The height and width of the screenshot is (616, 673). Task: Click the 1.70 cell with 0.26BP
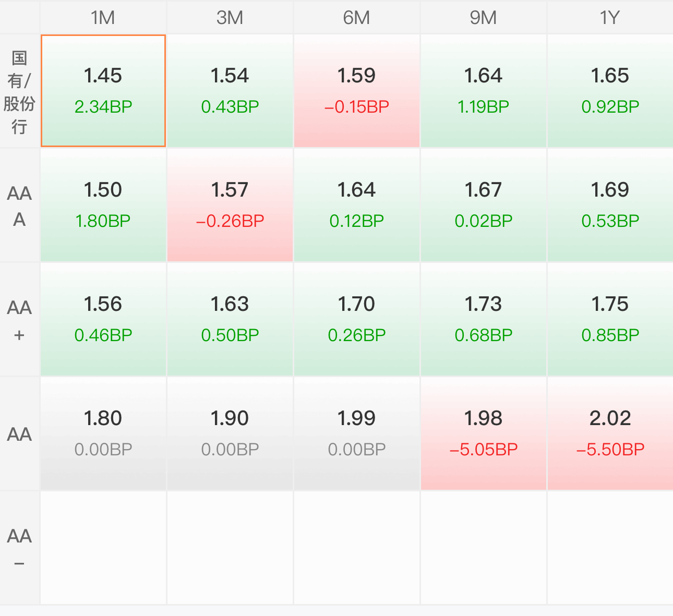coord(357,319)
